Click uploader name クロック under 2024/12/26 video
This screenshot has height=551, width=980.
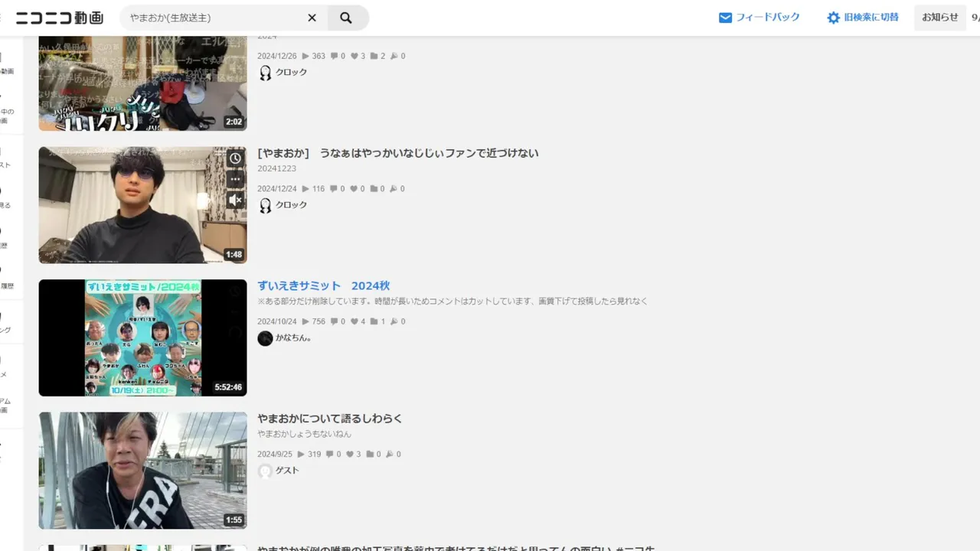tap(292, 72)
